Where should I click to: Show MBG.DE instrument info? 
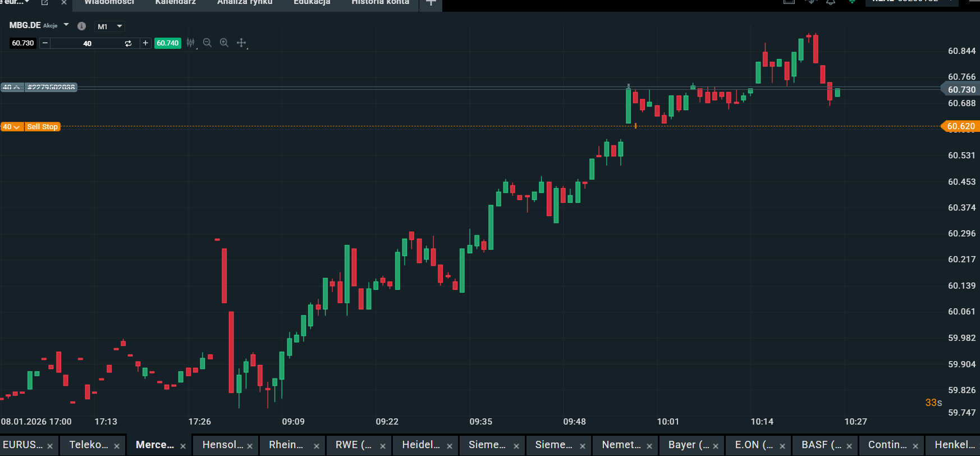click(81, 26)
